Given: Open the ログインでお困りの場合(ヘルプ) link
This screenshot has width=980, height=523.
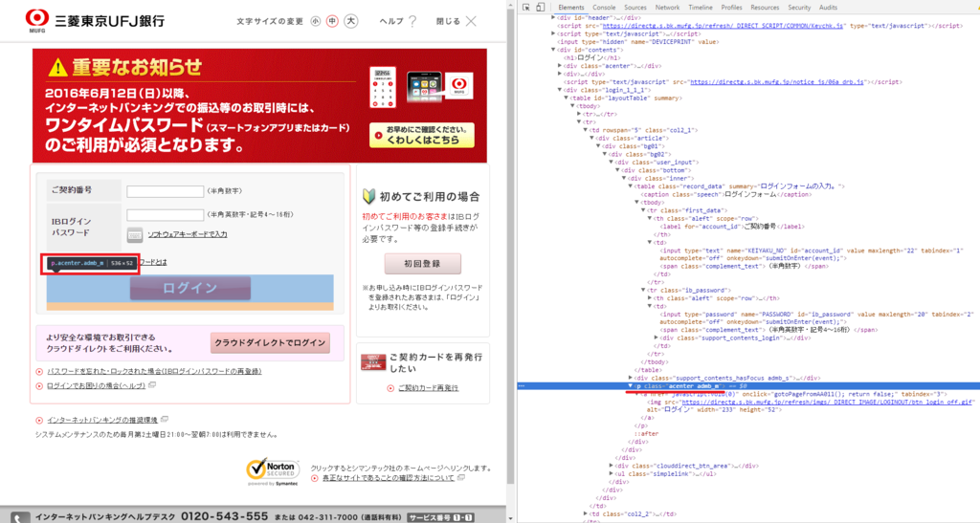Looking at the screenshot, I should coord(97,385).
